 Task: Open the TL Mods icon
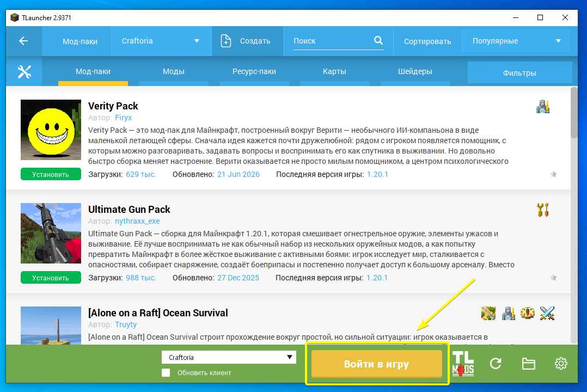point(463,364)
